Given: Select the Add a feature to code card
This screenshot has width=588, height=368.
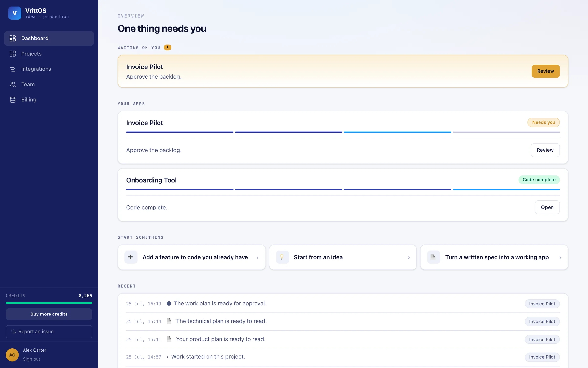Looking at the screenshot, I should pyautogui.click(x=192, y=257).
